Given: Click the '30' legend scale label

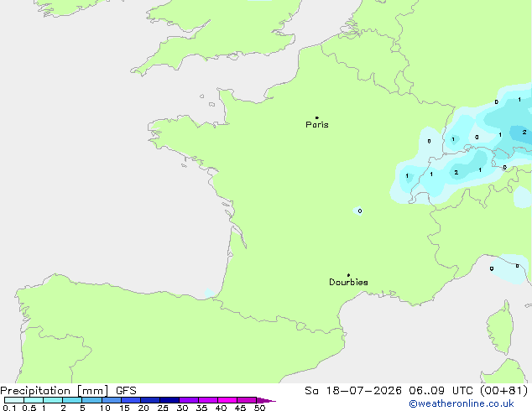Looking at the screenshot, I should 182,408.
